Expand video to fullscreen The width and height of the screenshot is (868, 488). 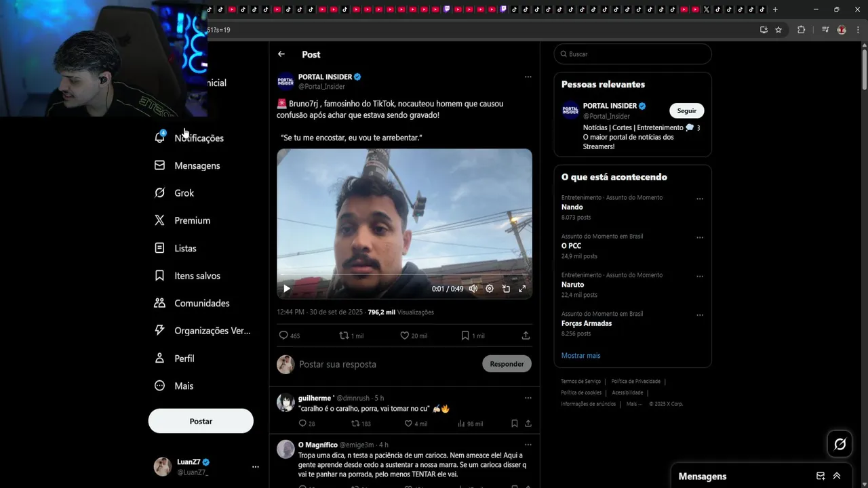(522, 289)
